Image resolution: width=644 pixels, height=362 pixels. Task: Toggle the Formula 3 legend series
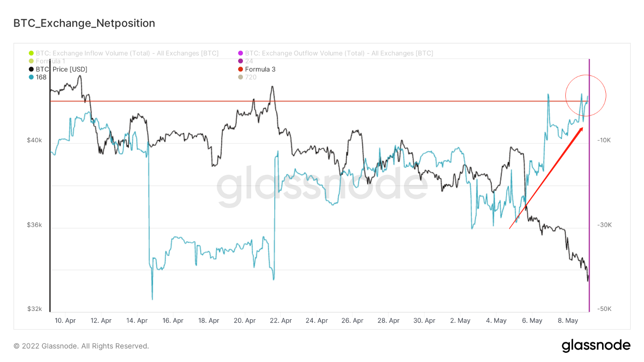tap(260, 69)
